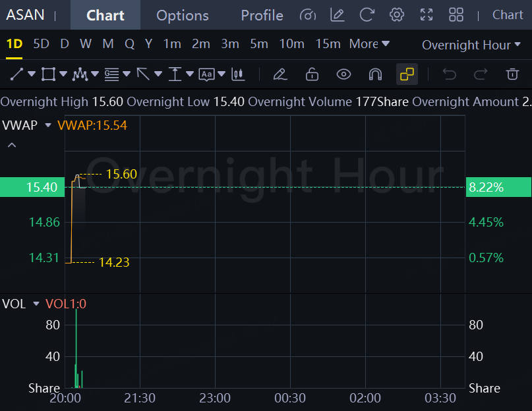Collapse indicator panel with caret

(12, 145)
